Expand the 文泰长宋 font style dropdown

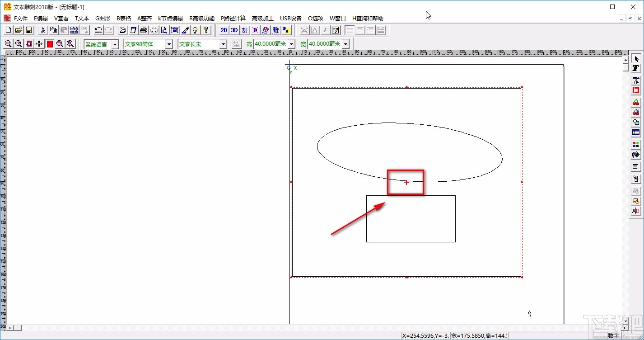point(223,44)
